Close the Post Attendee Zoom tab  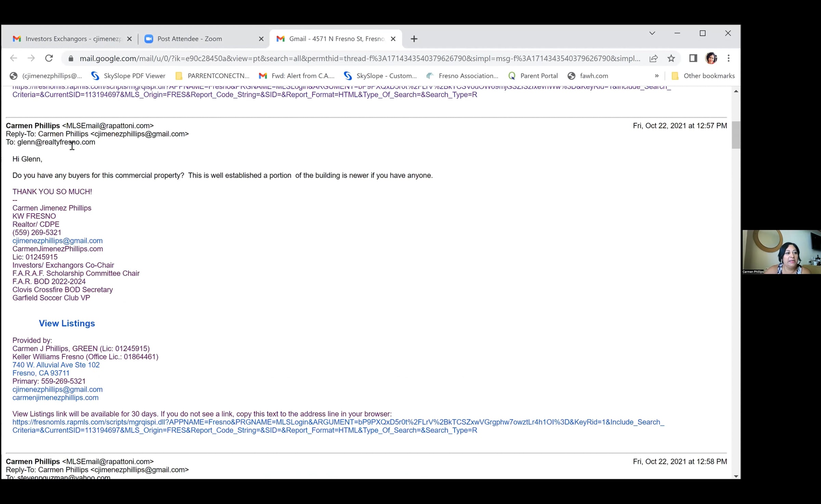pyautogui.click(x=261, y=39)
